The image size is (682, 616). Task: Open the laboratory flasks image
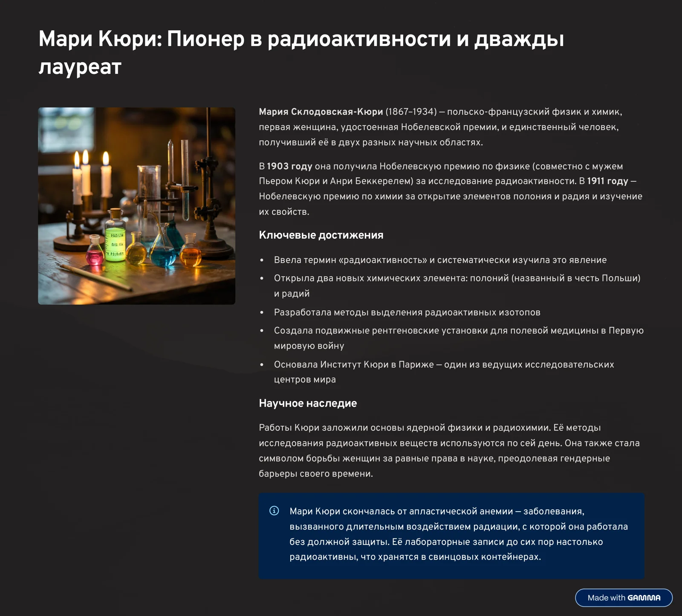point(136,206)
